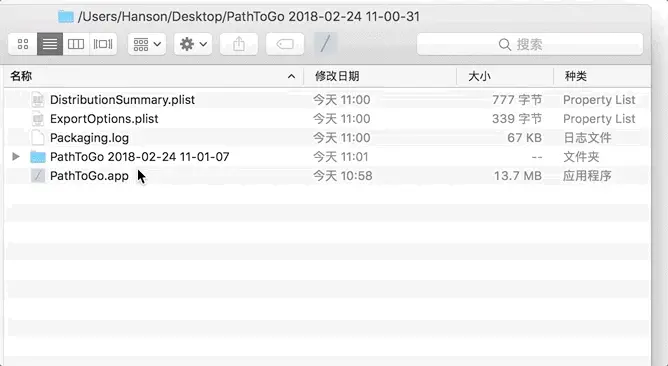Screen dimensions: 668x366
Task: Select the PathToGo.app application icon
Action: click(x=38, y=176)
